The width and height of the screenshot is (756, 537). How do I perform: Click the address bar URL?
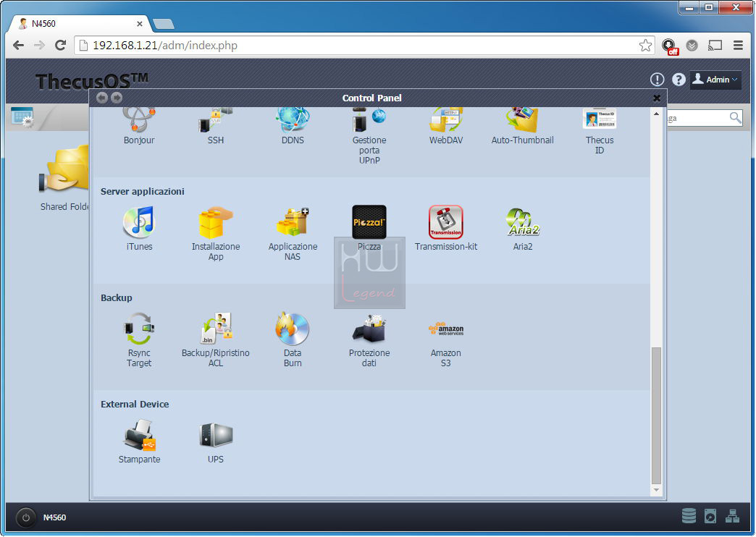point(165,46)
